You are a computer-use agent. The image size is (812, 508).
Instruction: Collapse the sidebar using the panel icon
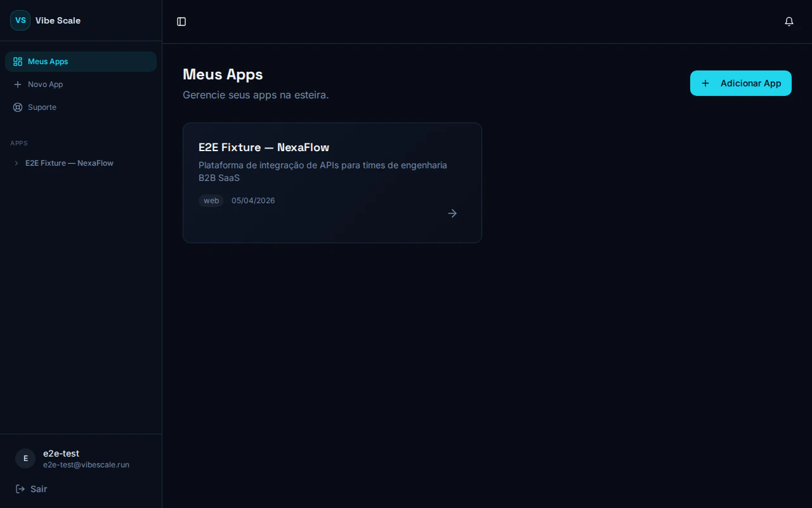click(181, 21)
